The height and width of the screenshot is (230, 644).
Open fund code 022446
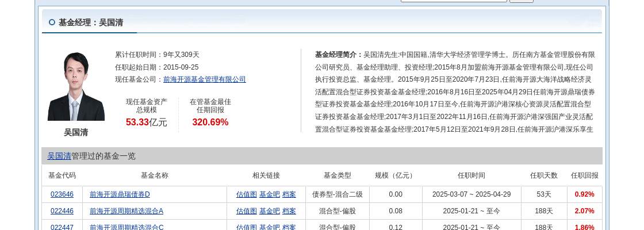coord(62,211)
